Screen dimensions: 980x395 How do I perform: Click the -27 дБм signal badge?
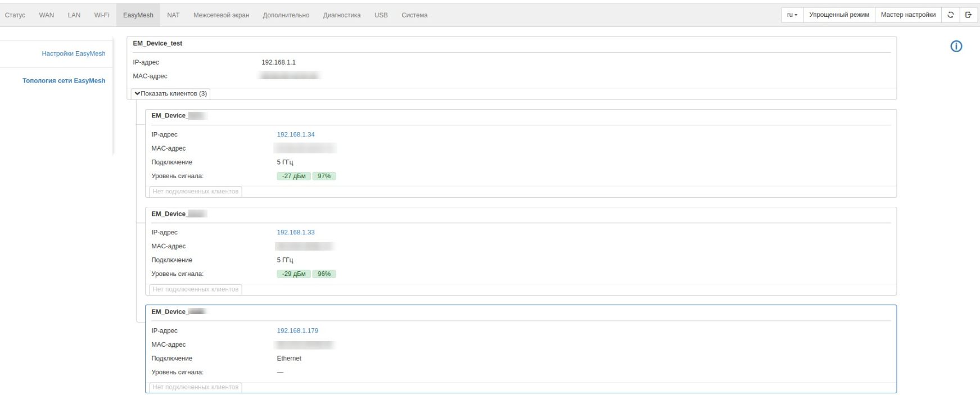click(294, 176)
